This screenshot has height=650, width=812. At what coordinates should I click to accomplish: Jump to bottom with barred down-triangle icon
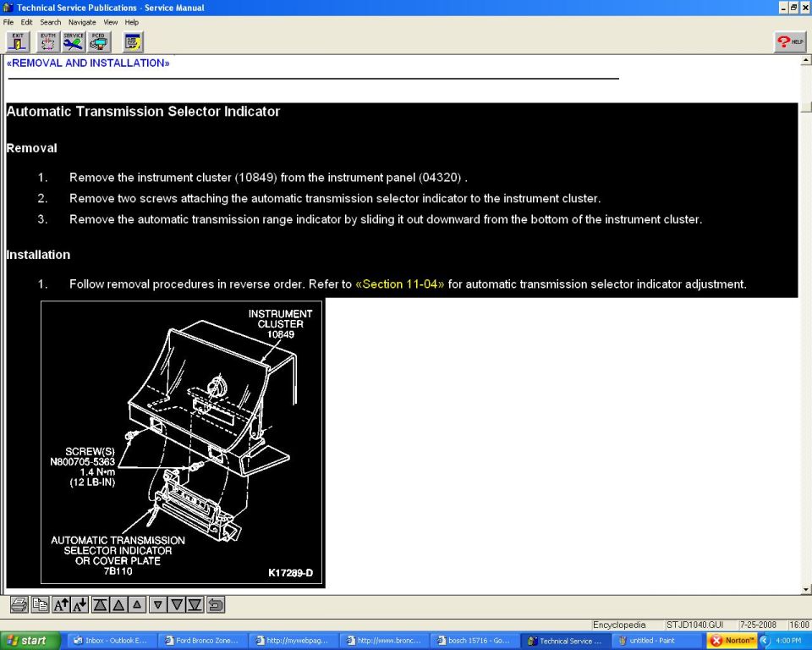coord(195,604)
